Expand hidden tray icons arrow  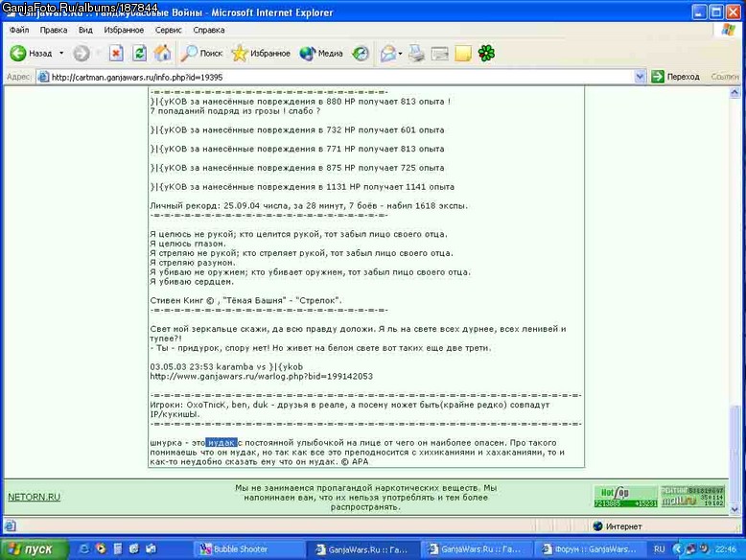(x=678, y=548)
